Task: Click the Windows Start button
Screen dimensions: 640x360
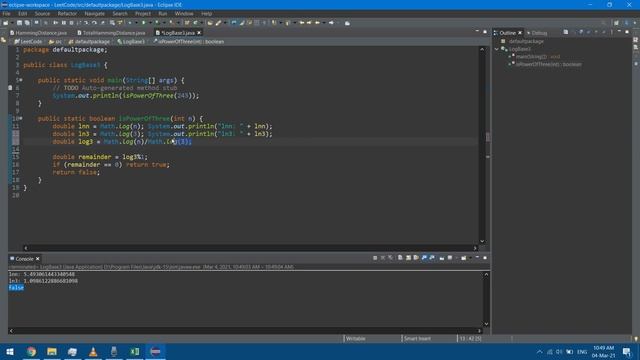Action: pos(10,352)
